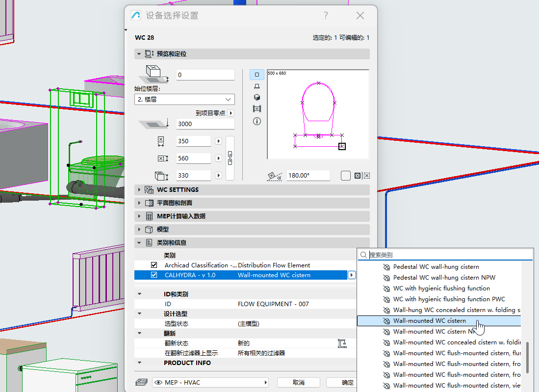Collapse the 设计选型 group
The height and width of the screenshot is (392, 539).
tap(140, 314)
